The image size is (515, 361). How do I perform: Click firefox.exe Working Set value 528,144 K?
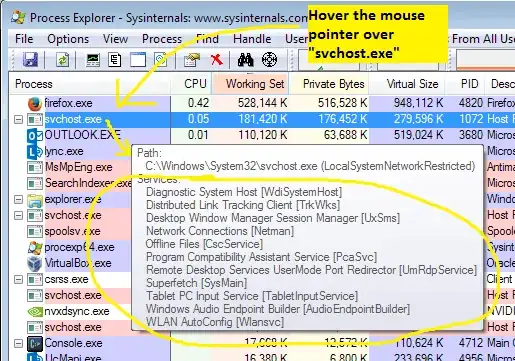click(x=262, y=103)
